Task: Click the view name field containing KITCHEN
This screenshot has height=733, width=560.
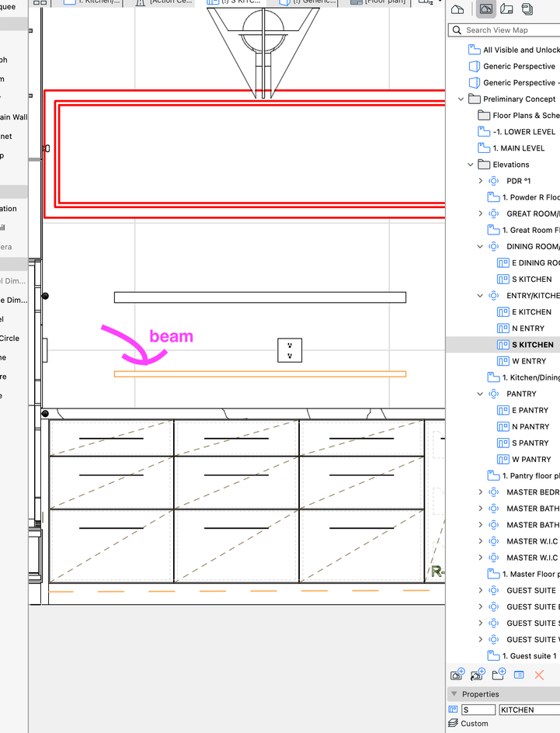Action: pyautogui.click(x=529, y=710)
